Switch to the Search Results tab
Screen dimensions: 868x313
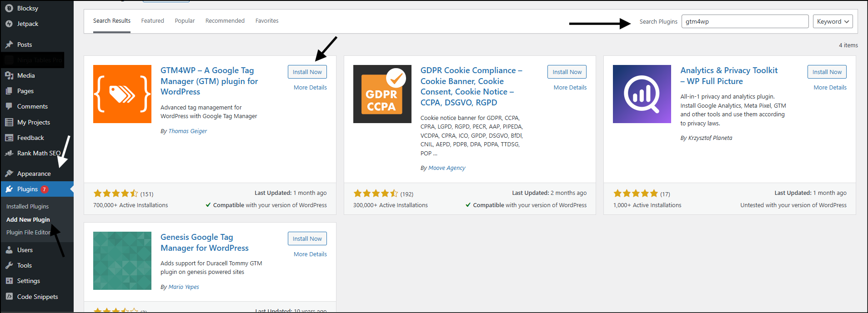pyautogui.click(x=112, y=21)
